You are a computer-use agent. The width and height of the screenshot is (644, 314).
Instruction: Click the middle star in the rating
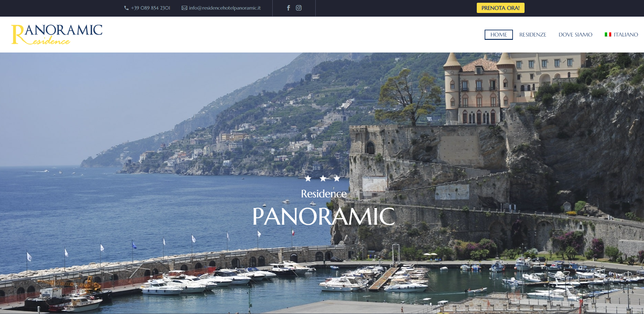[x=323, y=178]
